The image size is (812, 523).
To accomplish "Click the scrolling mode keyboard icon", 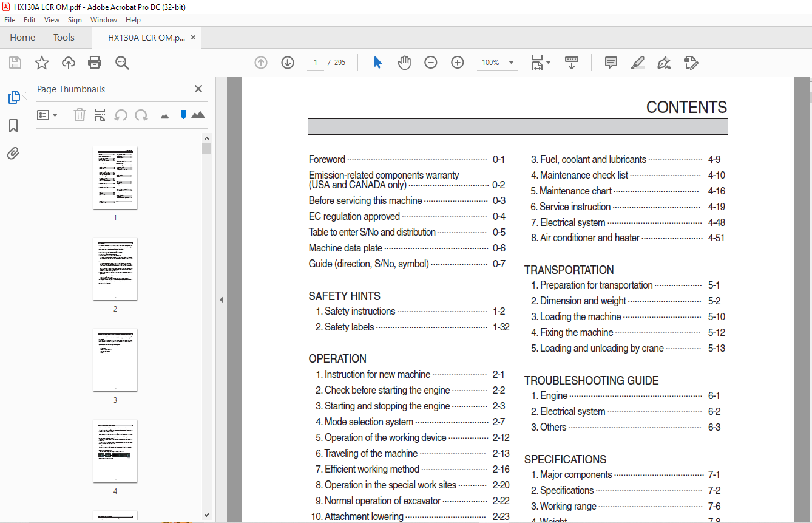I will [572, 63].
